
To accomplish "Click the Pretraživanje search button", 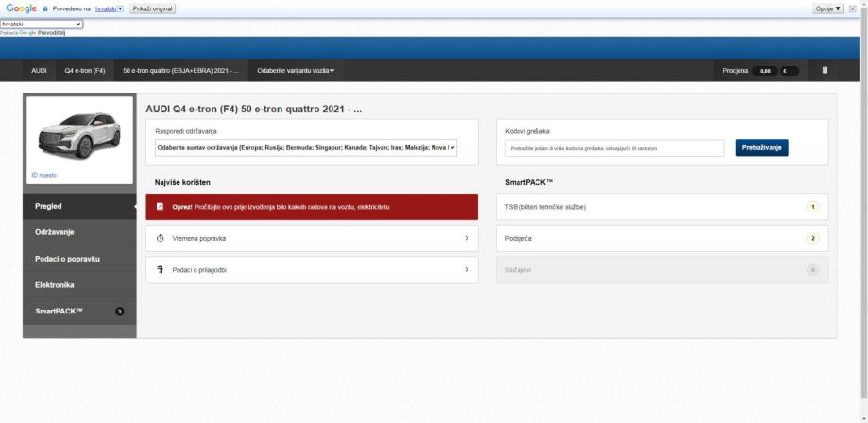I will 761,148.
